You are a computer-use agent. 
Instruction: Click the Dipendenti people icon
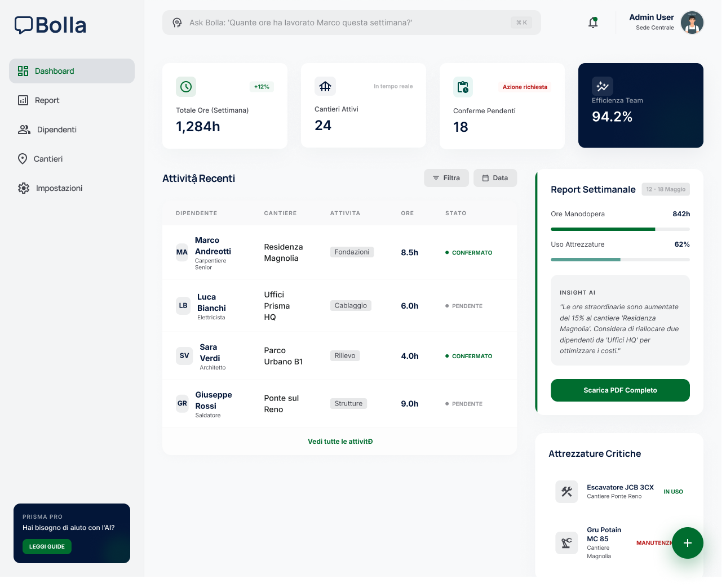coord(24,130)
